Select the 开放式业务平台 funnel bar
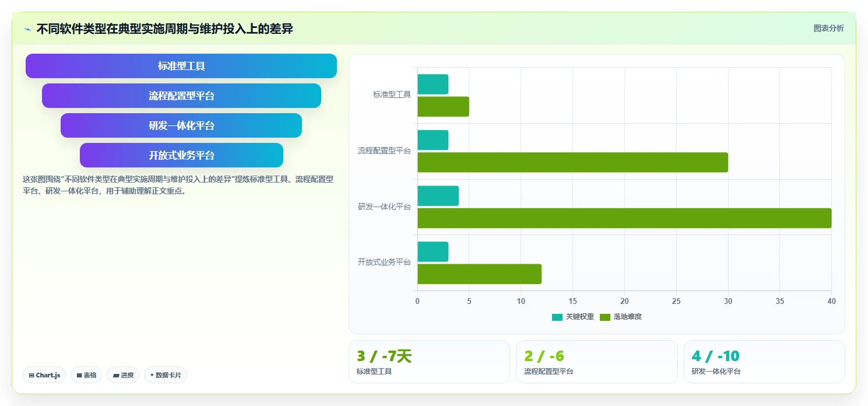The width and height of the screenshot is (868, 406). point(181,155)
